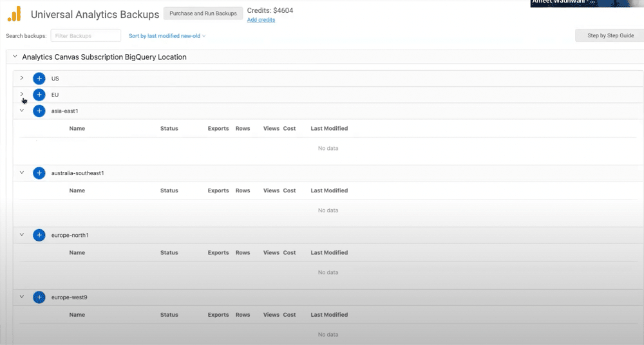
Task: Select the US location label
Action: (55, 79)
